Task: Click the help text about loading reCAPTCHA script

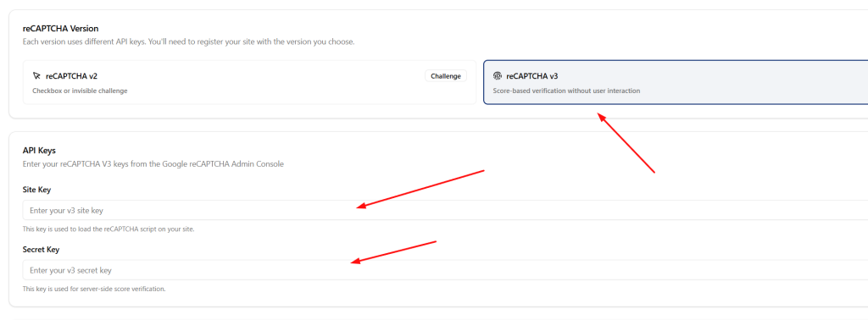Action: 108,229
